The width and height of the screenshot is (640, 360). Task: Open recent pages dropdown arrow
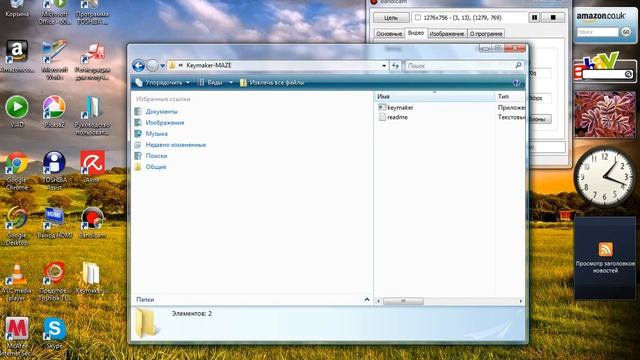coord(162,66)
